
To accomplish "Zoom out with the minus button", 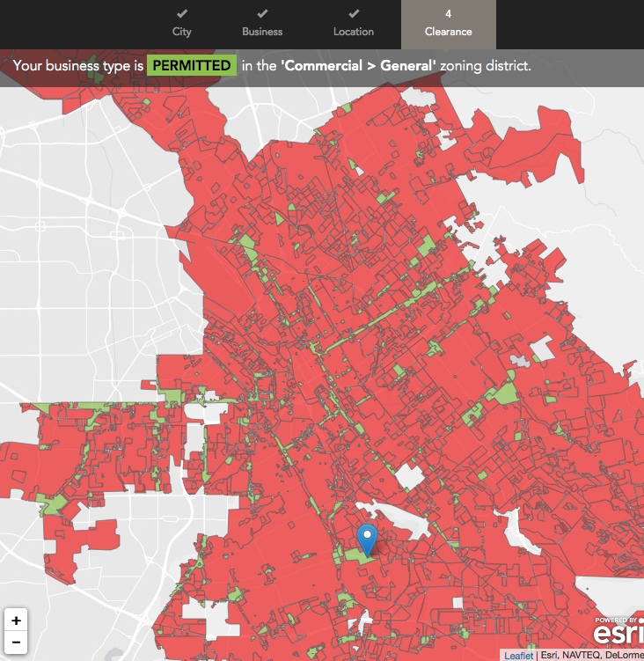I will (x=16, y=643).
